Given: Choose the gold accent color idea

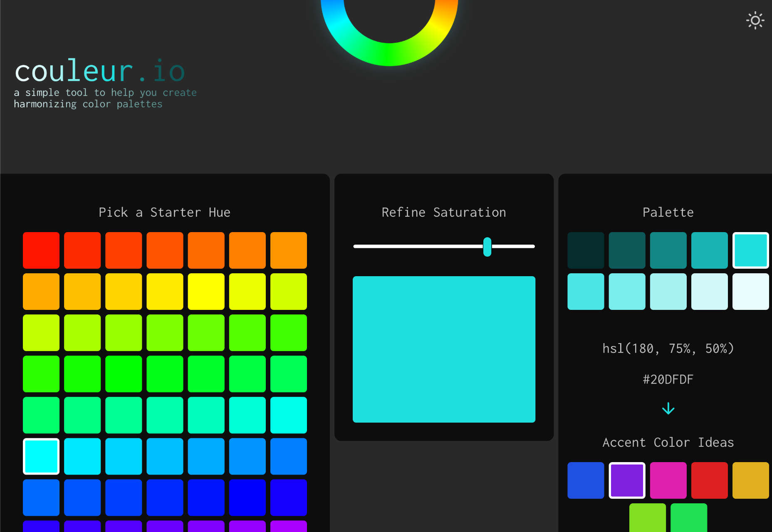Looking at the screenshot, I should pyautogui.click(x=750, y=480).
